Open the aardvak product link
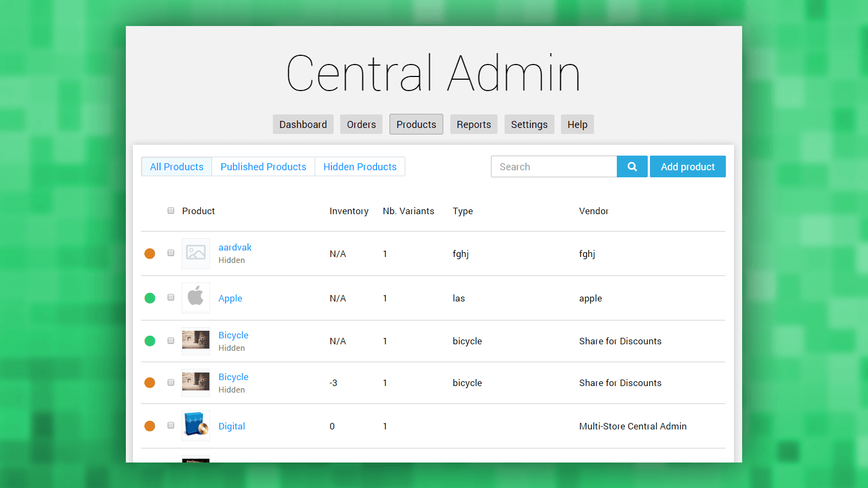 (235, 247)
